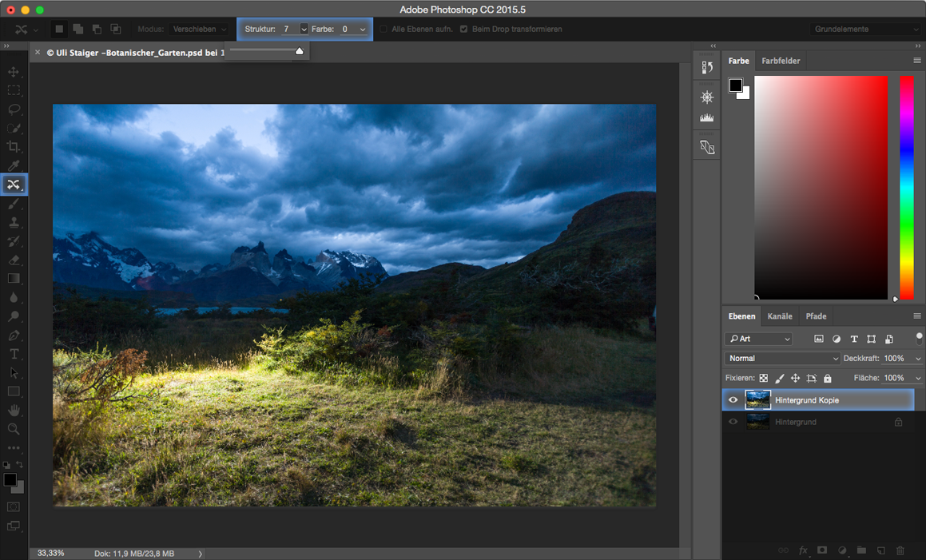
Task: Open the Art layer filter dropdown
Action: 758,339
